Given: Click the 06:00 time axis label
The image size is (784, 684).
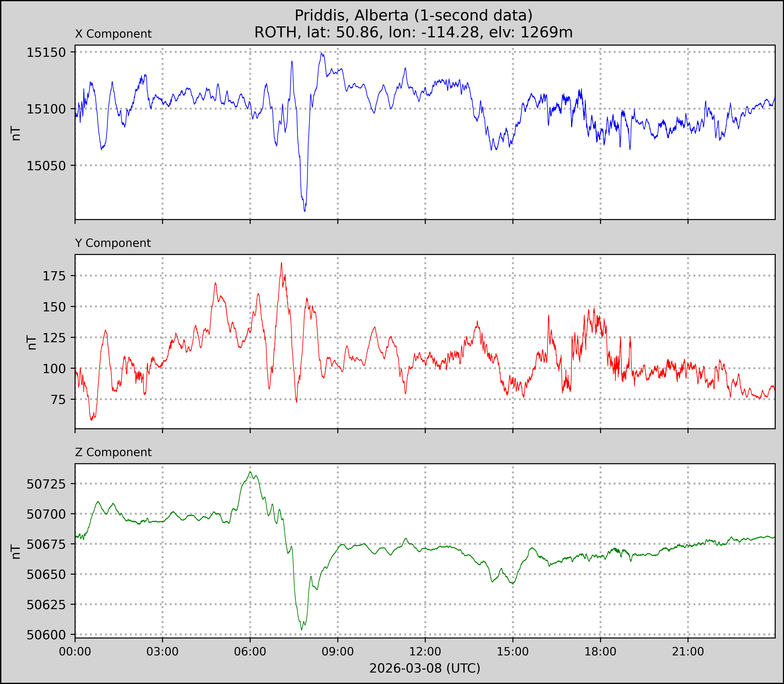Looking at the screenshot, I should click(x=250, y=651).
